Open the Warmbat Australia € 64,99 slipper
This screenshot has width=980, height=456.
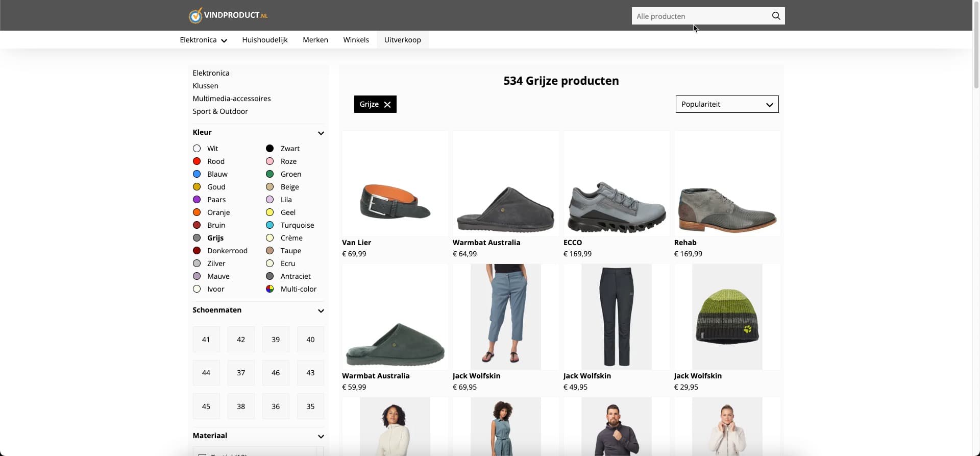click(506, 184)
